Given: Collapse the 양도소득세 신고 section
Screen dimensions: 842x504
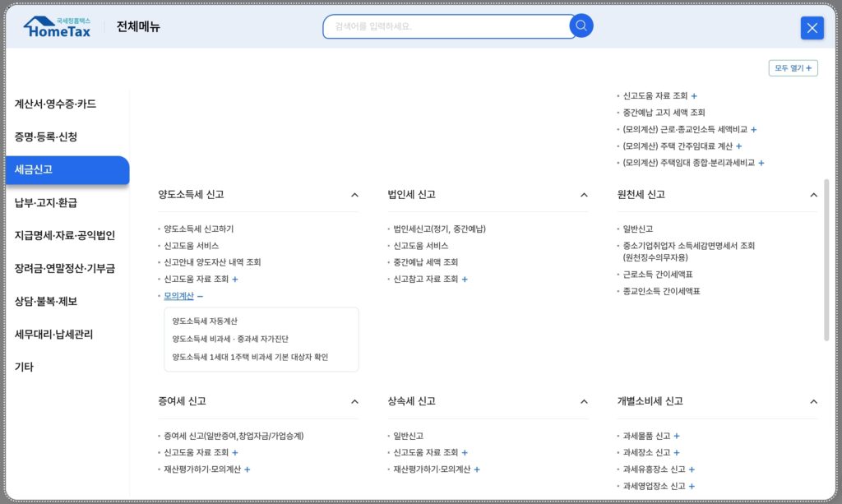Looking at the screenshot, I should (x=354, y=195).
